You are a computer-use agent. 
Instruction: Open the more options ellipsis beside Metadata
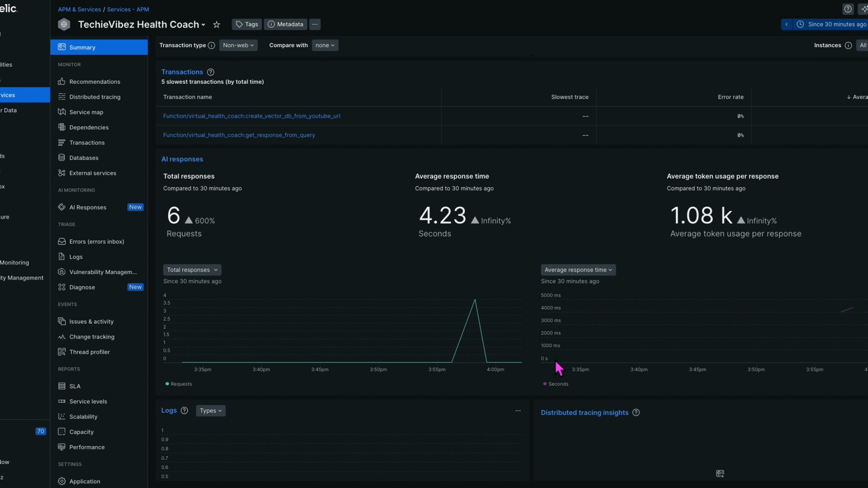315,24
